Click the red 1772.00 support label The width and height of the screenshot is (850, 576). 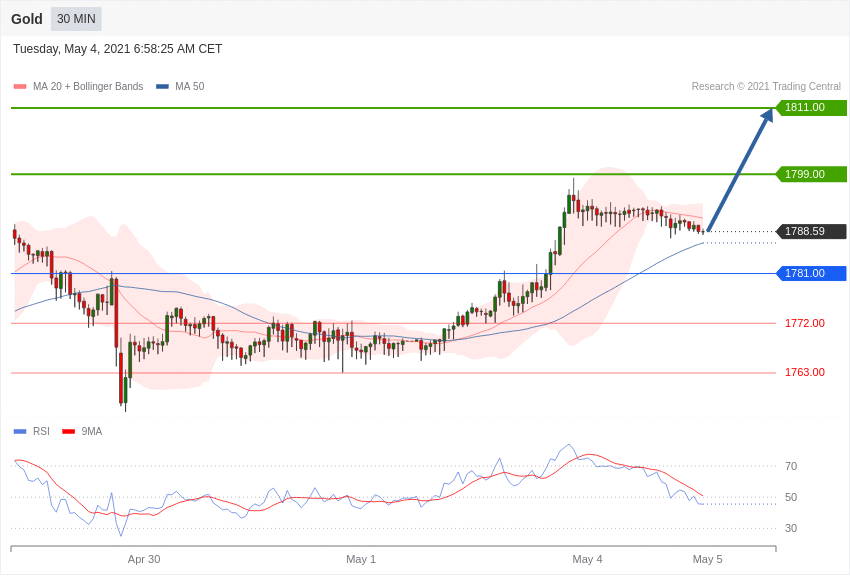[x=804, y=323]
